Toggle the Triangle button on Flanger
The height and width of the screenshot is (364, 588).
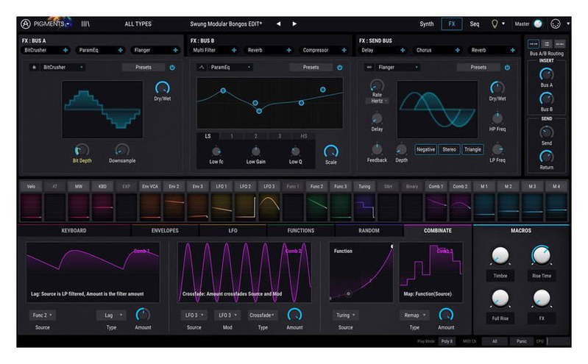coord(472,149)
